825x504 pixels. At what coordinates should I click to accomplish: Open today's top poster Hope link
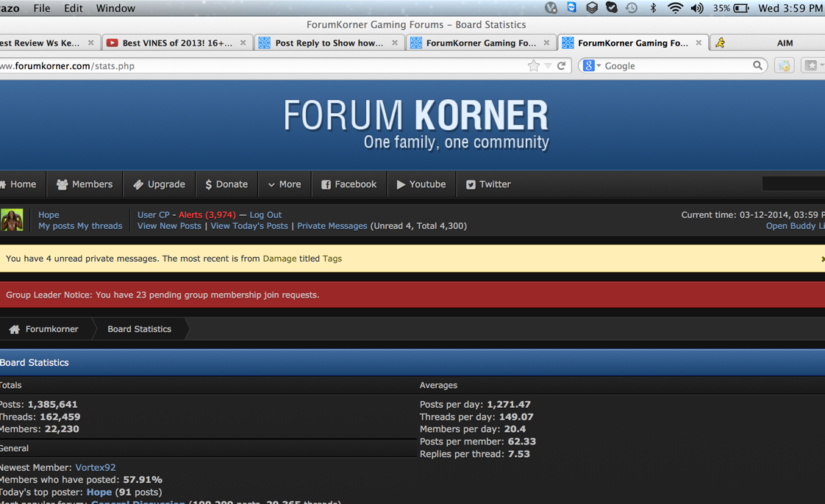[x=99, y=492]
